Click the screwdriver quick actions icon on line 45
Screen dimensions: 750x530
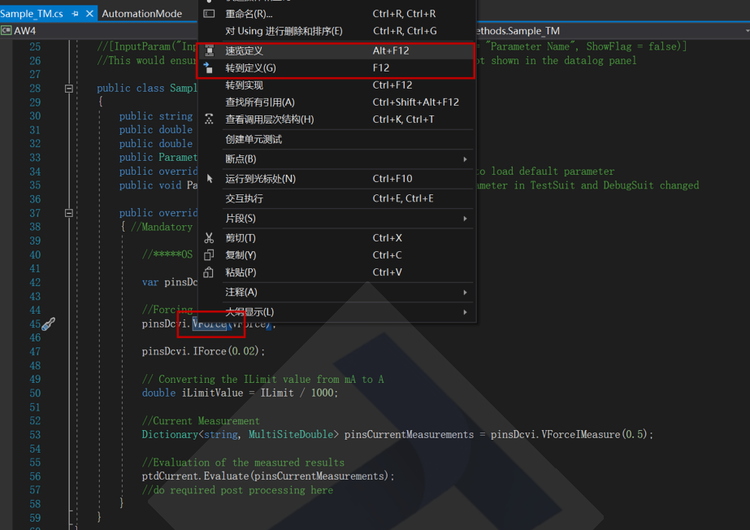[x=49, y=324]
